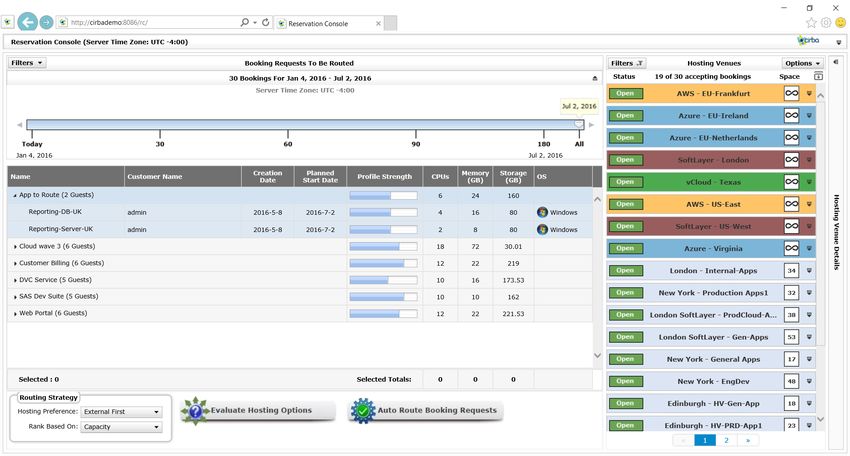This screenshot has width=850, height=456.
Task: Click Evaluate Hosting Options button
Action: [258, 410]
